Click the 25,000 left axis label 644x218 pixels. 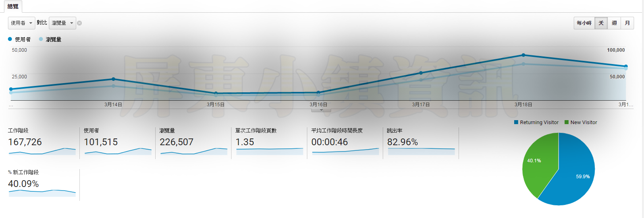pos(19,77)
